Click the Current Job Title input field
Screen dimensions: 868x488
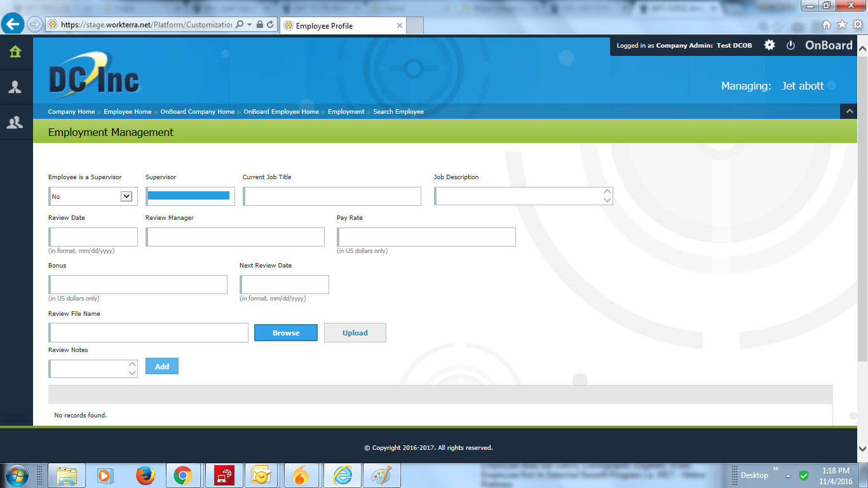pos(332,196)
